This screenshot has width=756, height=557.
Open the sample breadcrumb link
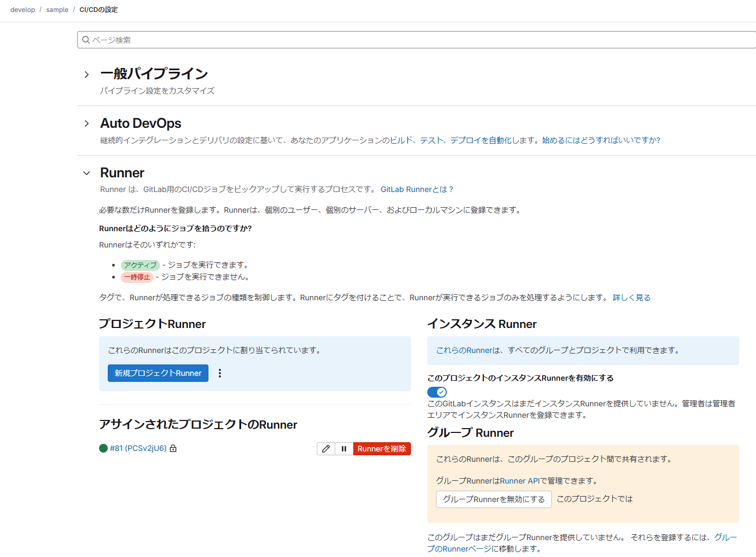(57, 9)
